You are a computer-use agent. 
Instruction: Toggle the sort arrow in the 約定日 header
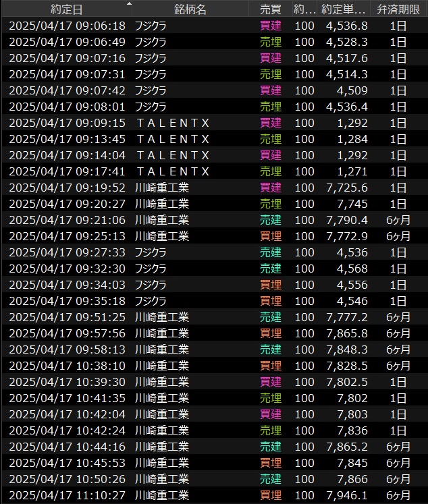click(x=129, y=4)
